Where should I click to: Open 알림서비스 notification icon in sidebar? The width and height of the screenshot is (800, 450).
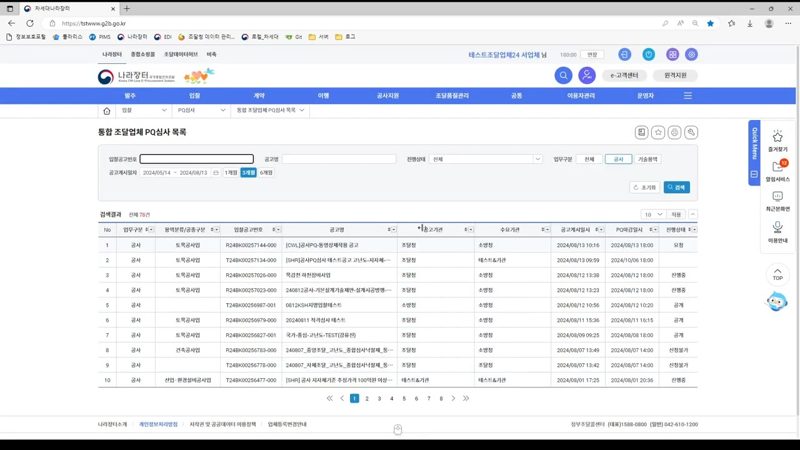(778, 167)
